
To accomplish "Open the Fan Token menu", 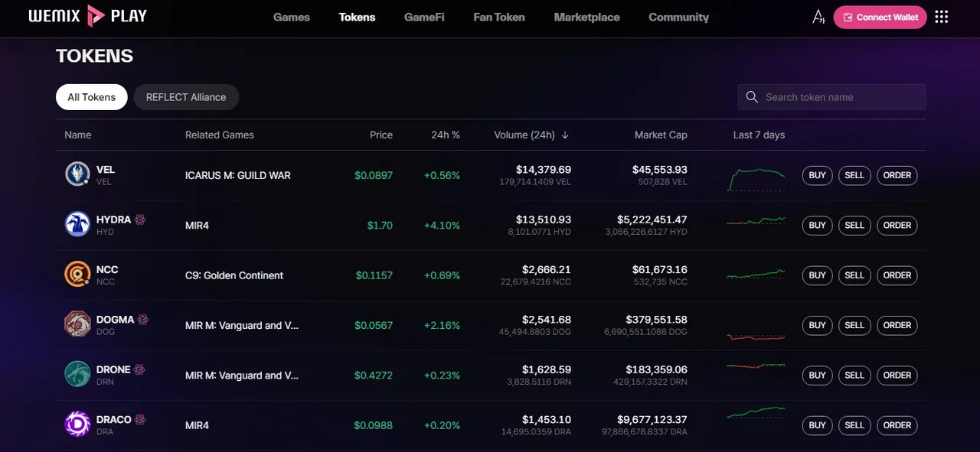I will pyautogui.click(x=499, y=17).
